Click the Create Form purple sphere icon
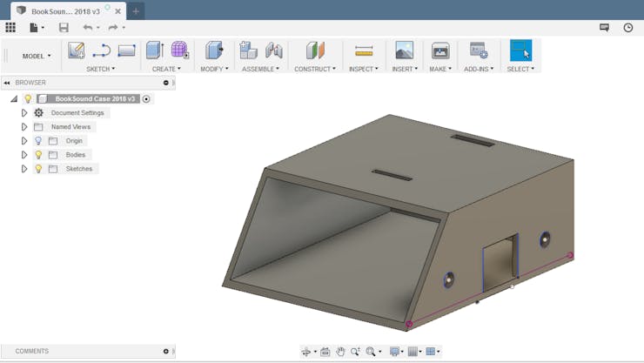The image size is (644, 363). click(179, 50)
